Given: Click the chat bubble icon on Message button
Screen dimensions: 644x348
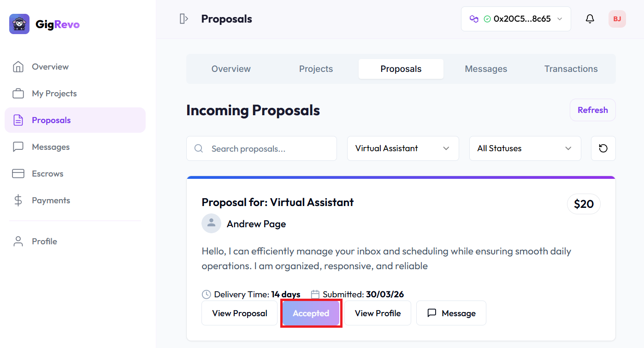Looking at the screenshot, I should (431, 313).
